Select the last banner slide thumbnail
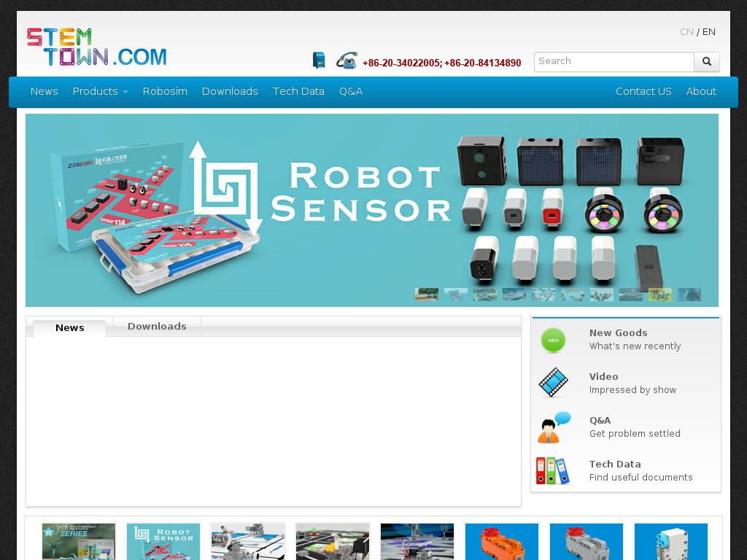This screenshot has width=747, height=560. 689,295
